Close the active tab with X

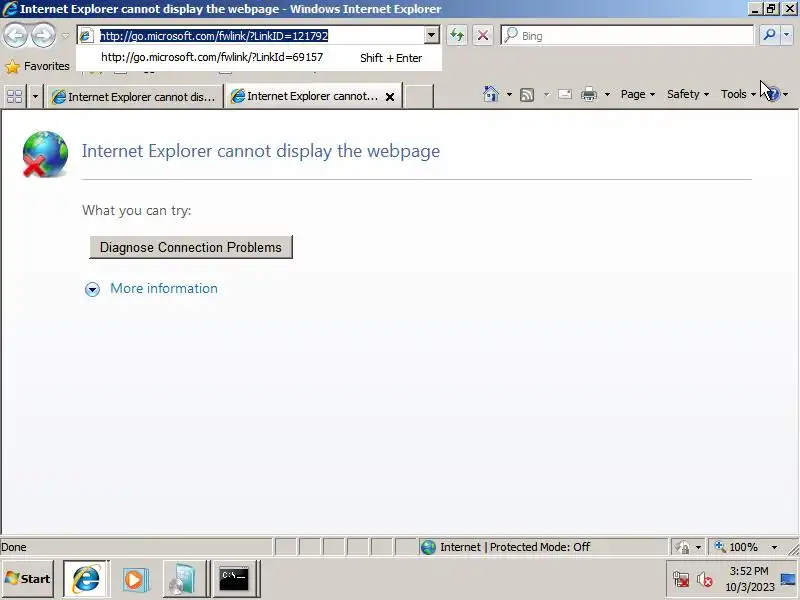coord(390,97)
